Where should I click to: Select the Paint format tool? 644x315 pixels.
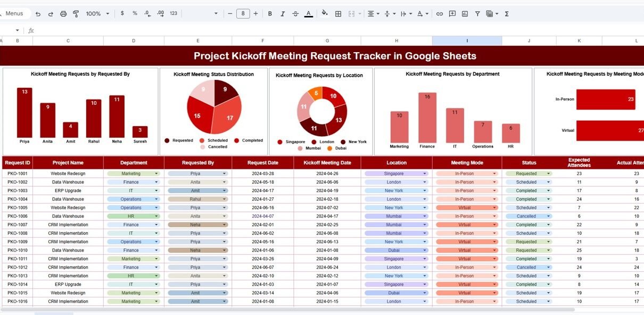[x=76, y=14]
